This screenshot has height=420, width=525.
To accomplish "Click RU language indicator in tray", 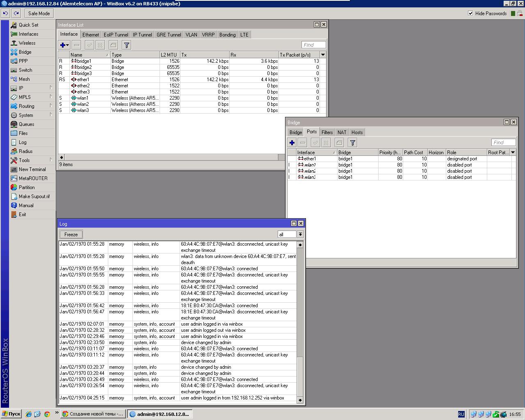I will (x=461, y=414).
